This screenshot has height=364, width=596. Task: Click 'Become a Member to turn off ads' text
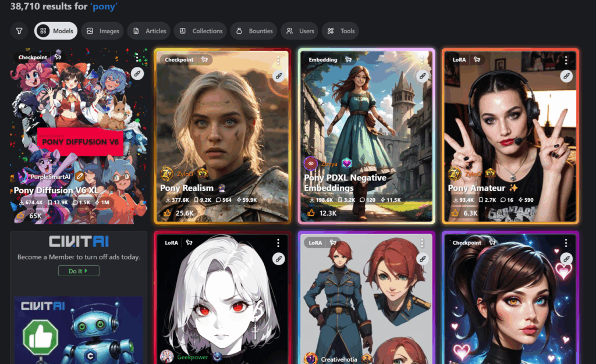(x=79, y=257)
